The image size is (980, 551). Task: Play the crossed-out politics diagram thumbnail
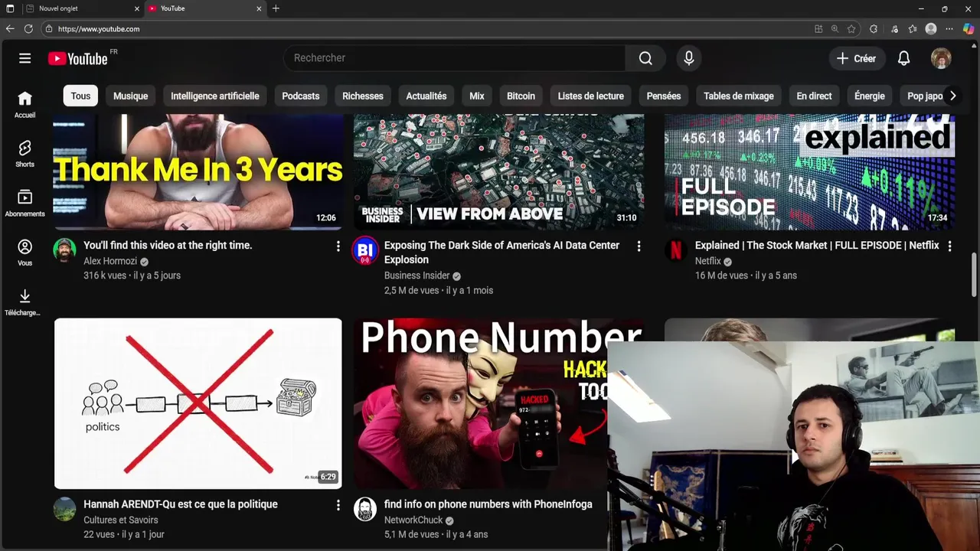[x=198, y=403]
